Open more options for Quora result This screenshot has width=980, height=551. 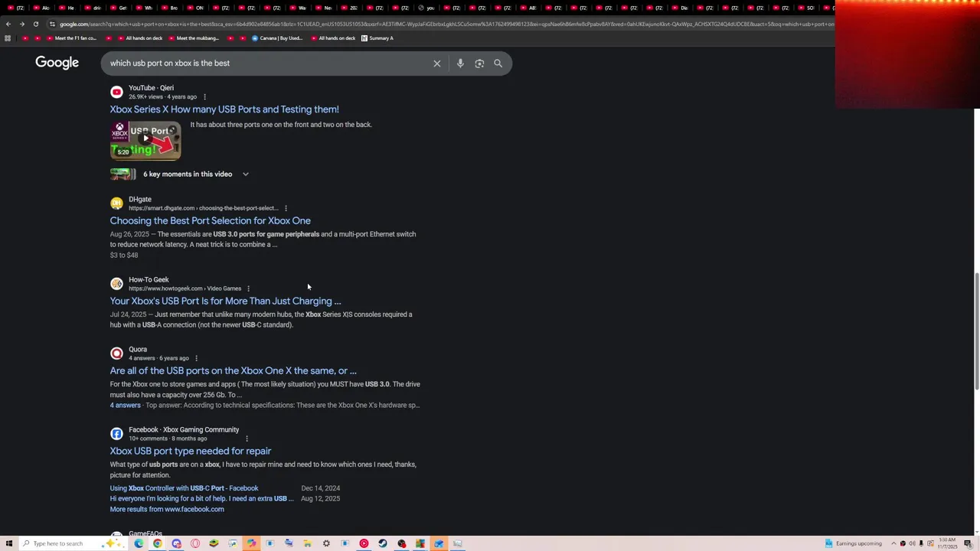[196, 358]
